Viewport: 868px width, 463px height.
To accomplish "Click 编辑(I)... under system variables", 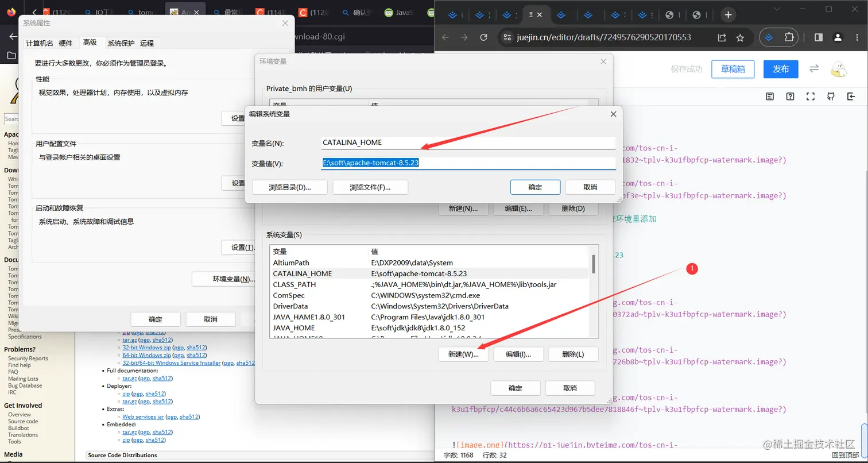I will [x=518, y=354].
